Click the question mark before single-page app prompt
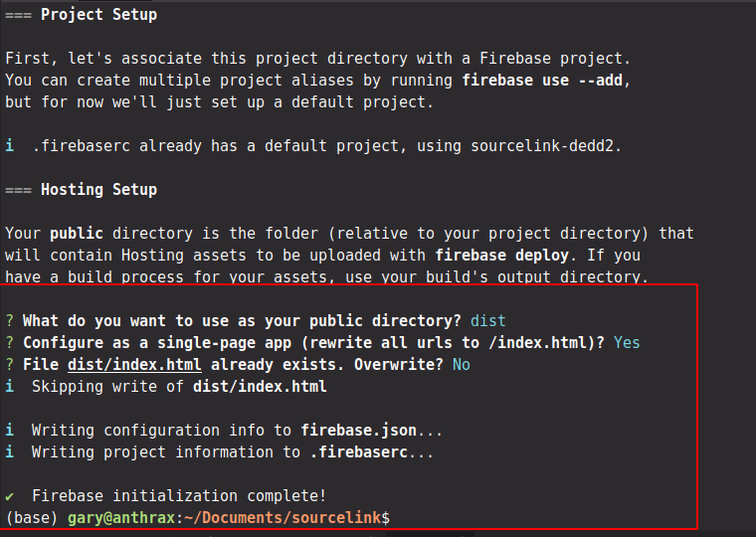The width and height of the screenshot is (756, 537). 10,343
